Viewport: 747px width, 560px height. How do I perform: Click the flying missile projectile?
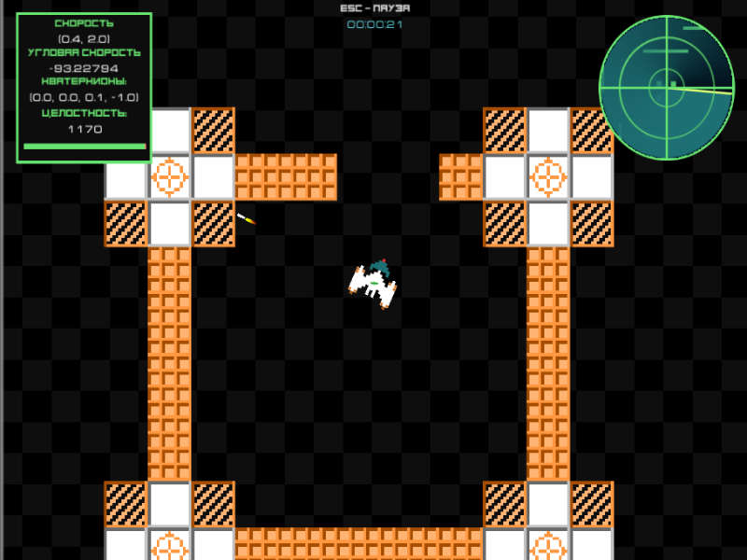coord(247,219)
